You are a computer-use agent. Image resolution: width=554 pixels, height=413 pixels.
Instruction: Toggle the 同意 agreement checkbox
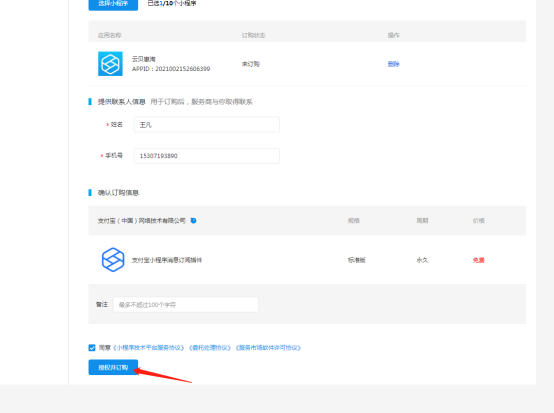[x=92, y=348]
